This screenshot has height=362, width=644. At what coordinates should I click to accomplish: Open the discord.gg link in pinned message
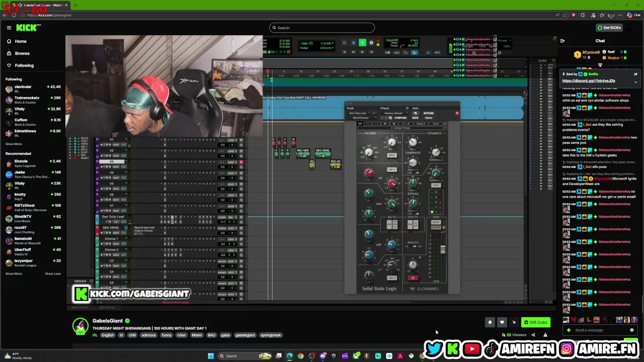point(589,81)
